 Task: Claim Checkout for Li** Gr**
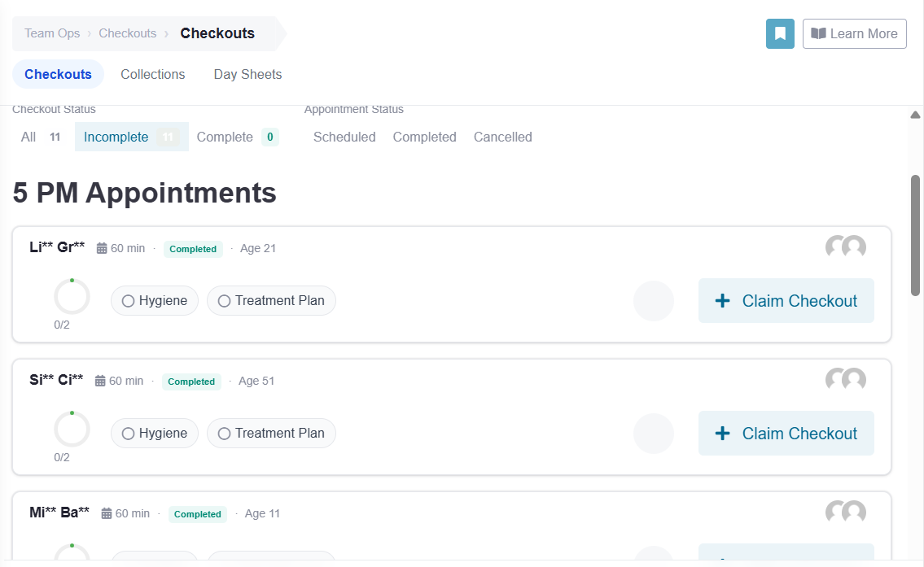click(786, 301)
